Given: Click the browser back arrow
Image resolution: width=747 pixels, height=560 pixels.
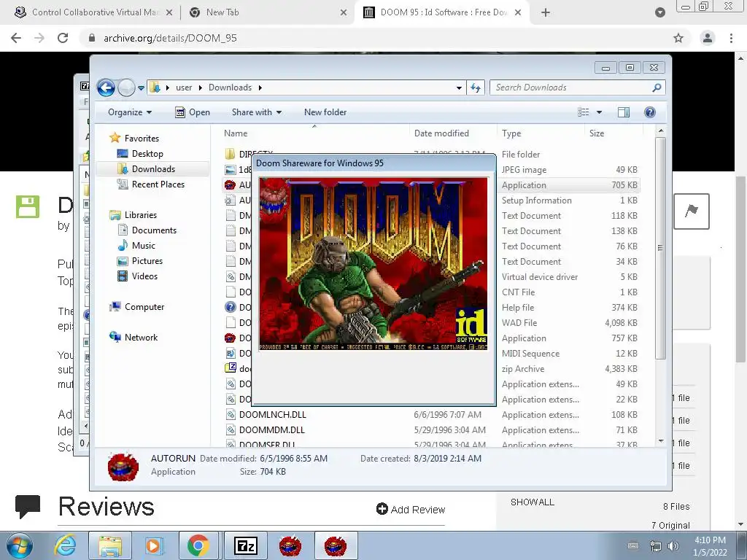Looking at the screenshot, I should [16, 38].
